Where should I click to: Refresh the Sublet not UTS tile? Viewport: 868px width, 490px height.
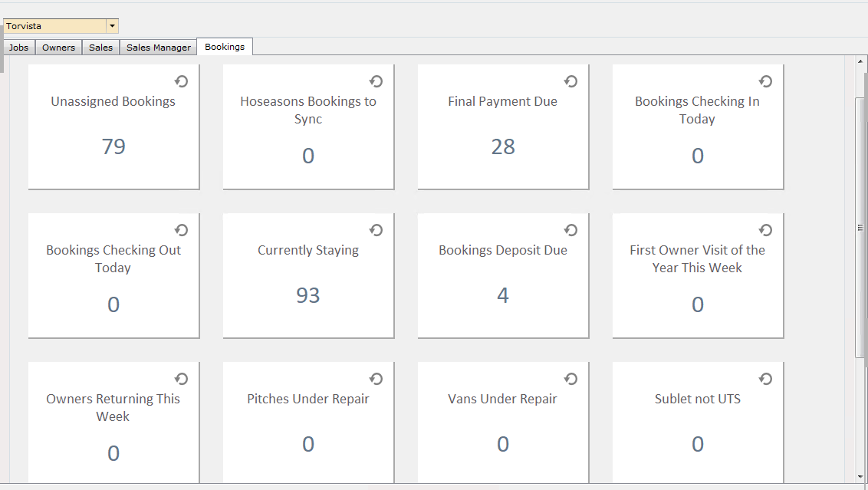(766, 379)
